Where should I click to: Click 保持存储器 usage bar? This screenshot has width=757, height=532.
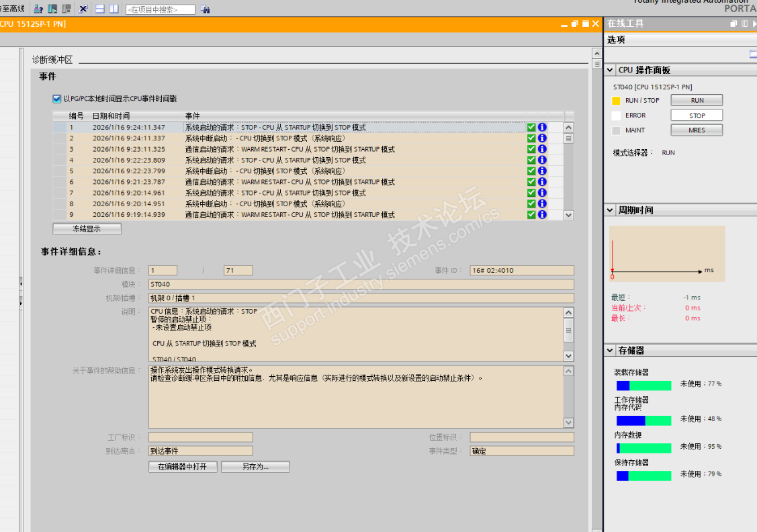[644, 476]
